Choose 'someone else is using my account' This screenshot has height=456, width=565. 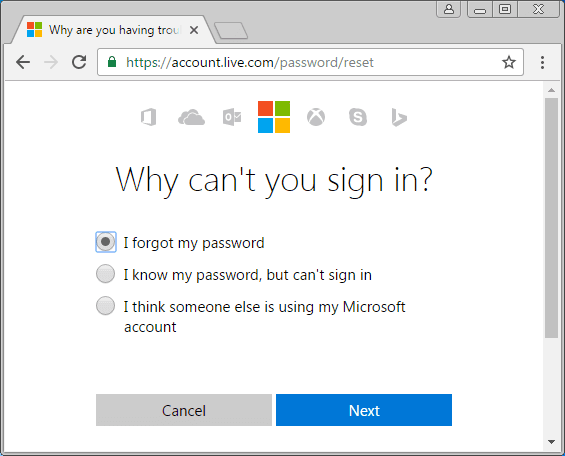(x=106, y=305)
